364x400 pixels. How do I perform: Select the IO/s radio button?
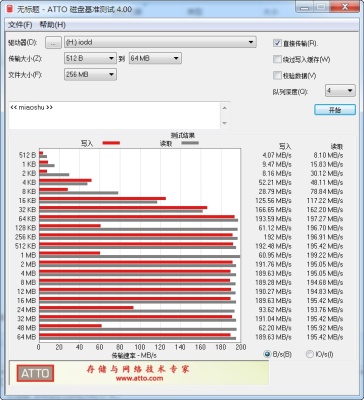310,354
